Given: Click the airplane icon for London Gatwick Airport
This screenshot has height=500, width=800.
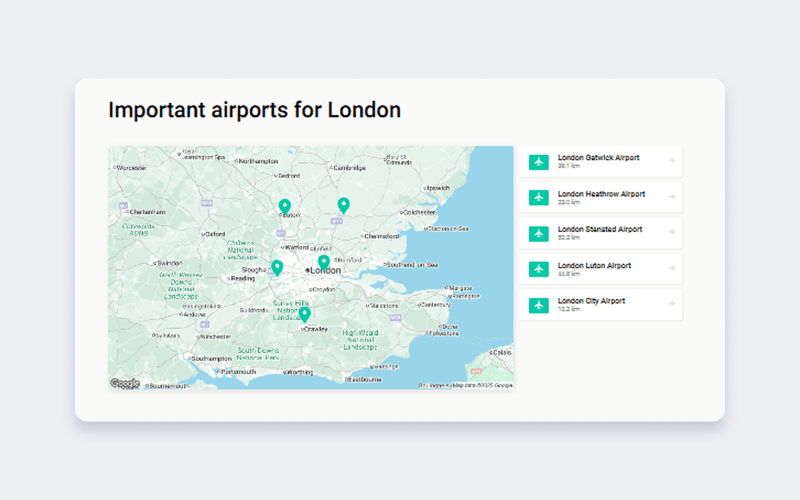Looking at the screenshot, I should pyautogui.click(x=539, y=162).
